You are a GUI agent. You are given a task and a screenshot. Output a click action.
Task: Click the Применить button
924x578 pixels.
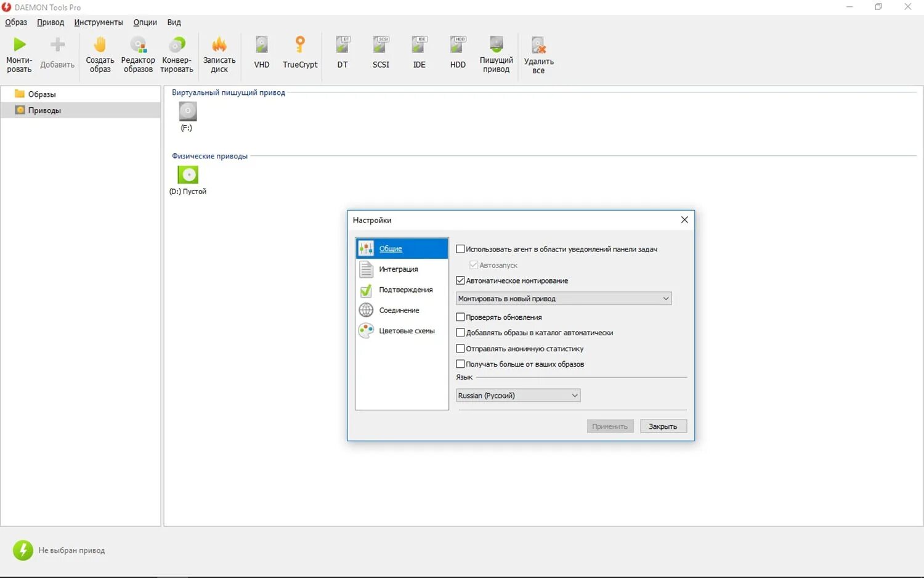(x=610, y=426)
